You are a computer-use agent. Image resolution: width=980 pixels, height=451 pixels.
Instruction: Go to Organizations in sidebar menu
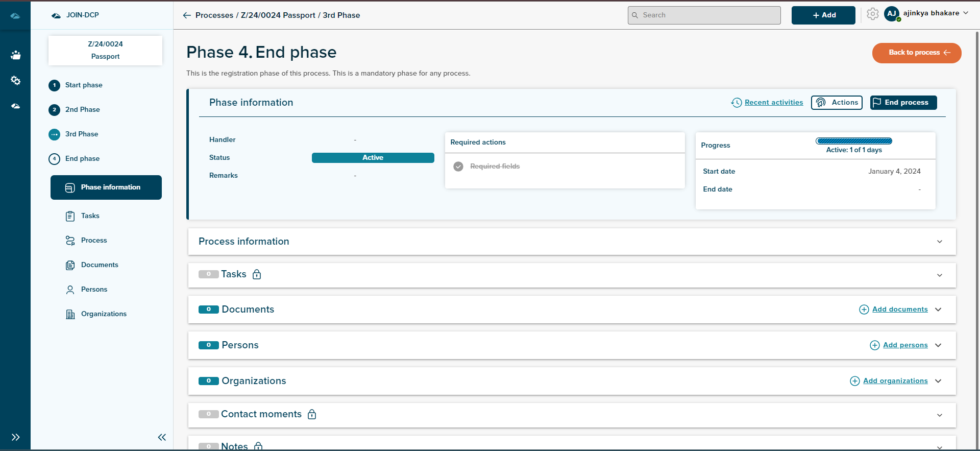click(104, 314)
